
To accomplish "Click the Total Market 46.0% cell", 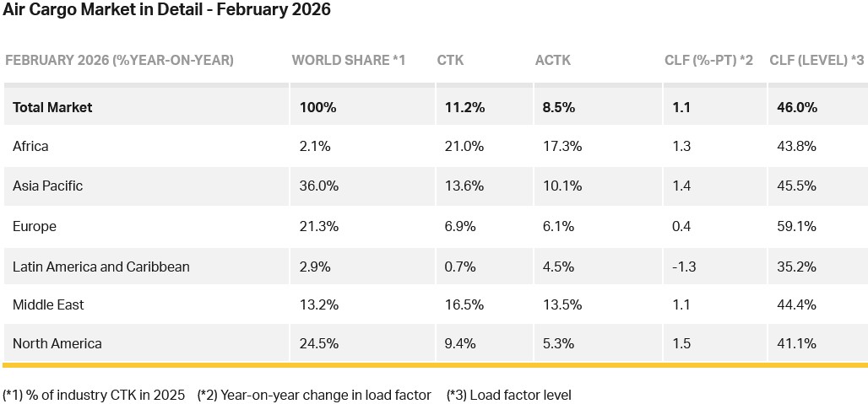I will coord(797,107).
